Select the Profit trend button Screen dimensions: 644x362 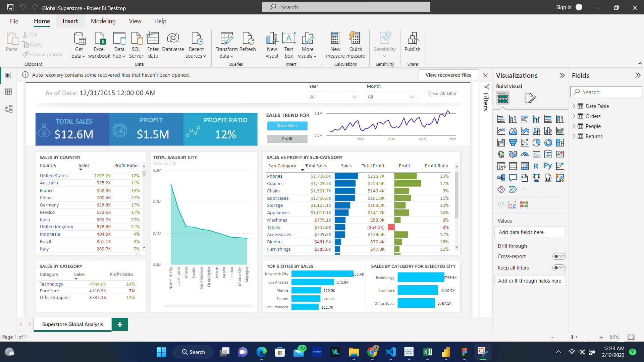(287, 139)
